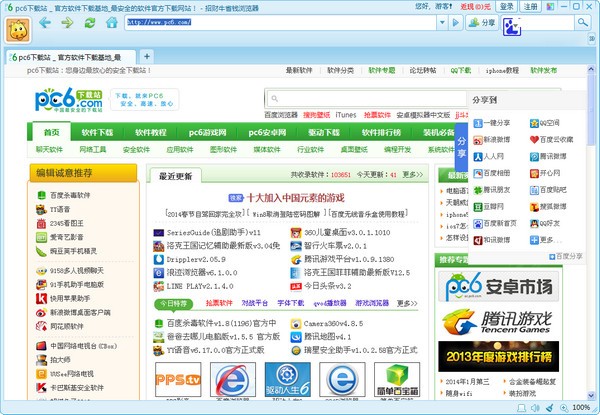Open the address bar history dropdown
The image size is (600, 415).
pos(442,23)
